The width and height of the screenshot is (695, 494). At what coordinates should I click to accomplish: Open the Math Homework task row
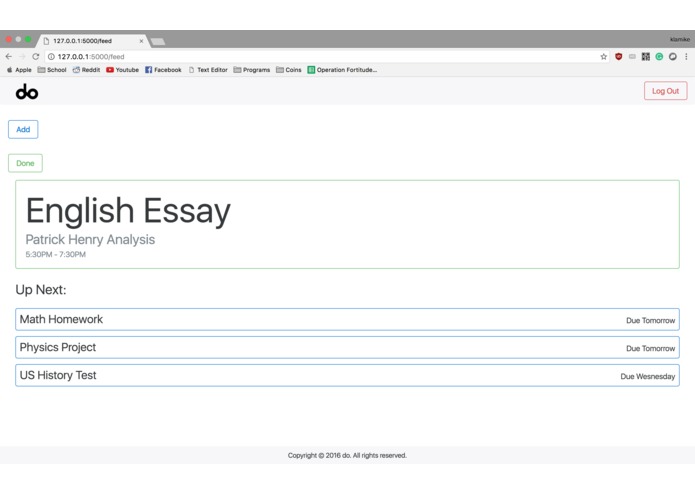pos(347,319)
